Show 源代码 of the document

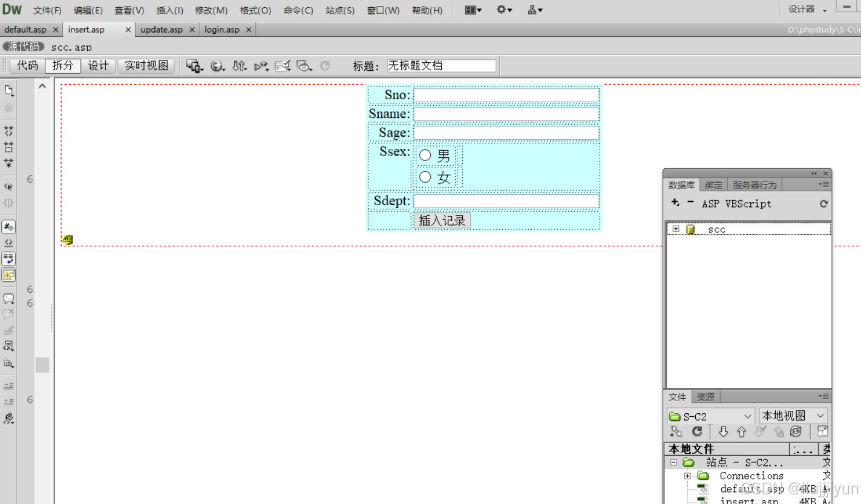24,47
